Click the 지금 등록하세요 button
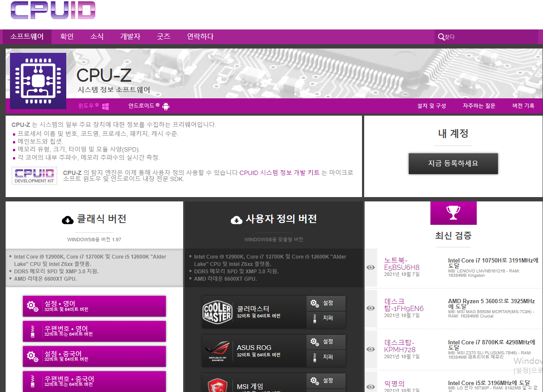Image resolution: width=543 pixels, height=392 pixels. (x=453, y=163)
